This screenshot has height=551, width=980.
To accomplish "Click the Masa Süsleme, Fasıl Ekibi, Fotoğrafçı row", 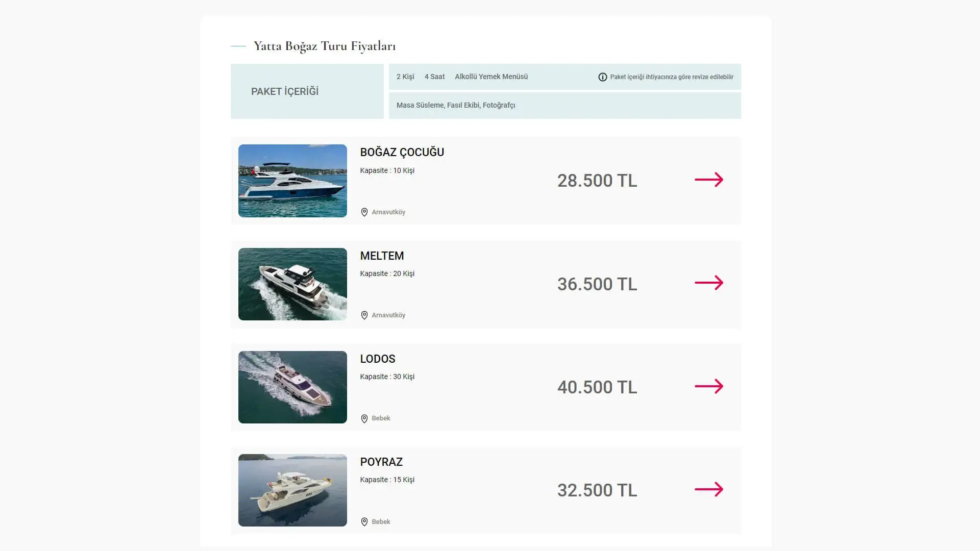I will coord(456,105).
